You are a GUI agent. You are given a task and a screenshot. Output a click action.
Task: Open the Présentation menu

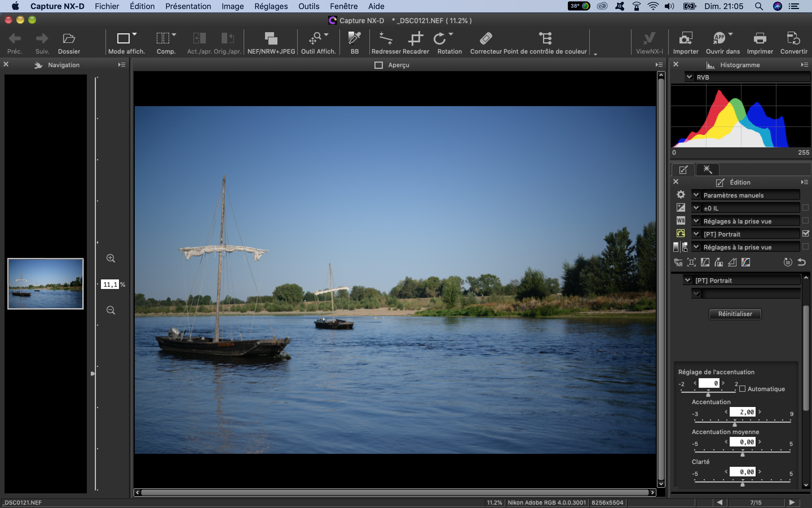pyautogui.click(x=188, y=6)
